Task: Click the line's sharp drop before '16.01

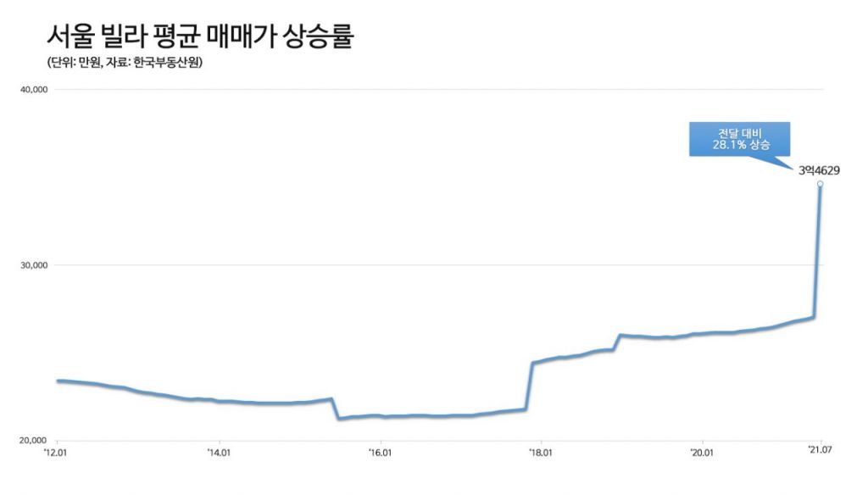Action: (x=336, y=409)
